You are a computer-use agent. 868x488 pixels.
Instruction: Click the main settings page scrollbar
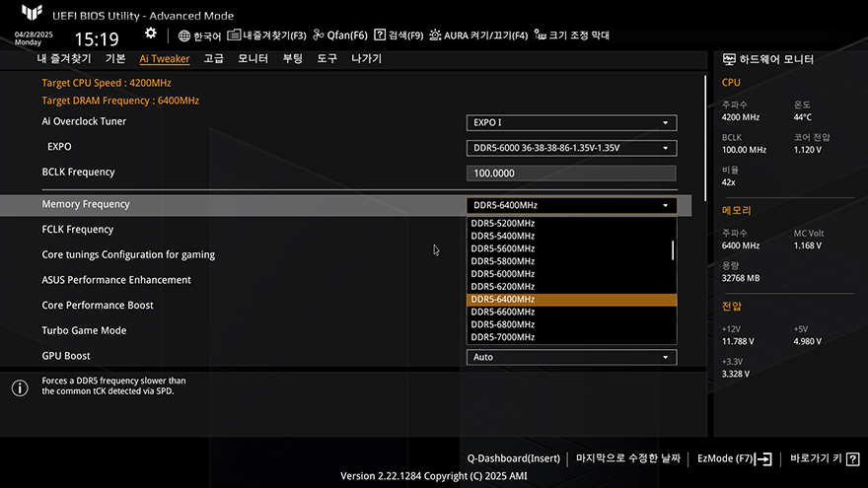(x=705, y=138)
